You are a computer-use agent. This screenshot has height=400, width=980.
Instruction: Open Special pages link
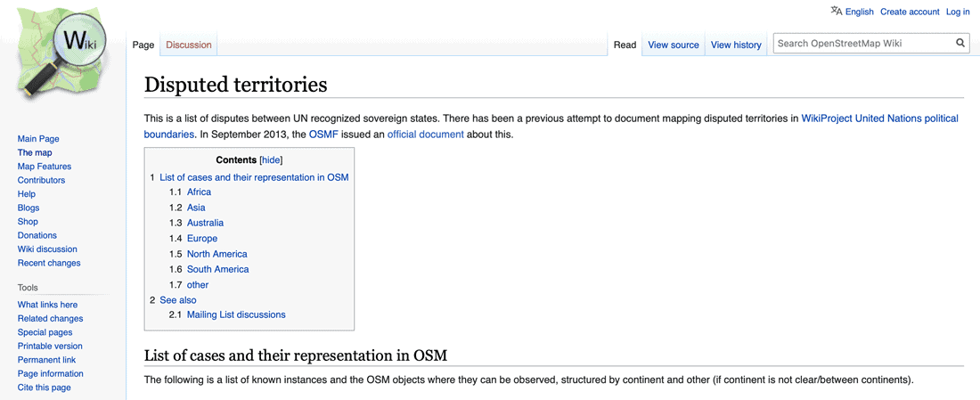[45, 332]
